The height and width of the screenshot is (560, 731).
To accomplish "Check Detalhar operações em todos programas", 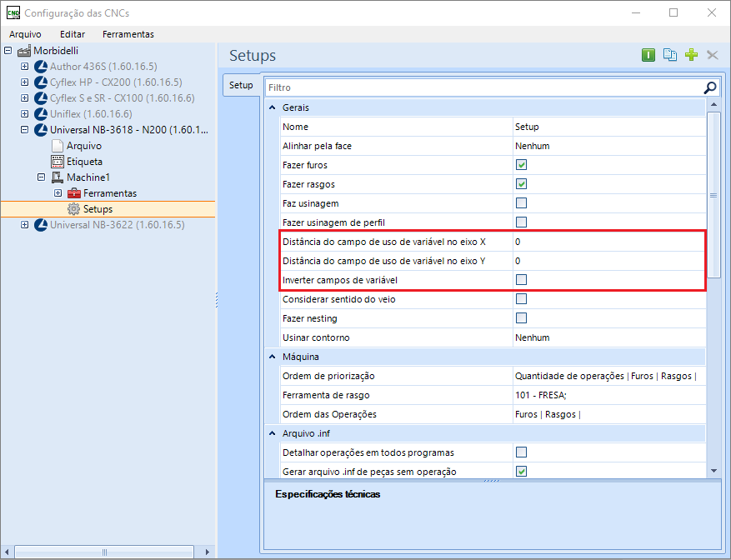I will 521,452.
